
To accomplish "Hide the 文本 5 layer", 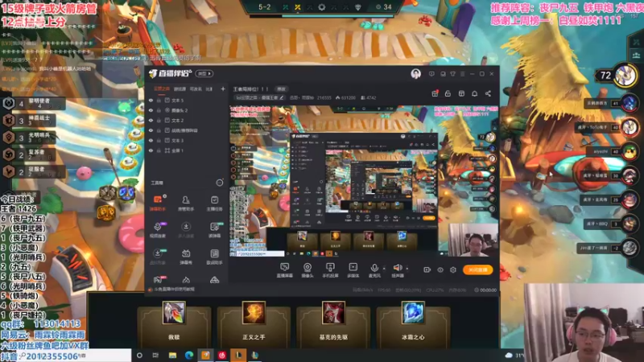I will pos(151,100).
